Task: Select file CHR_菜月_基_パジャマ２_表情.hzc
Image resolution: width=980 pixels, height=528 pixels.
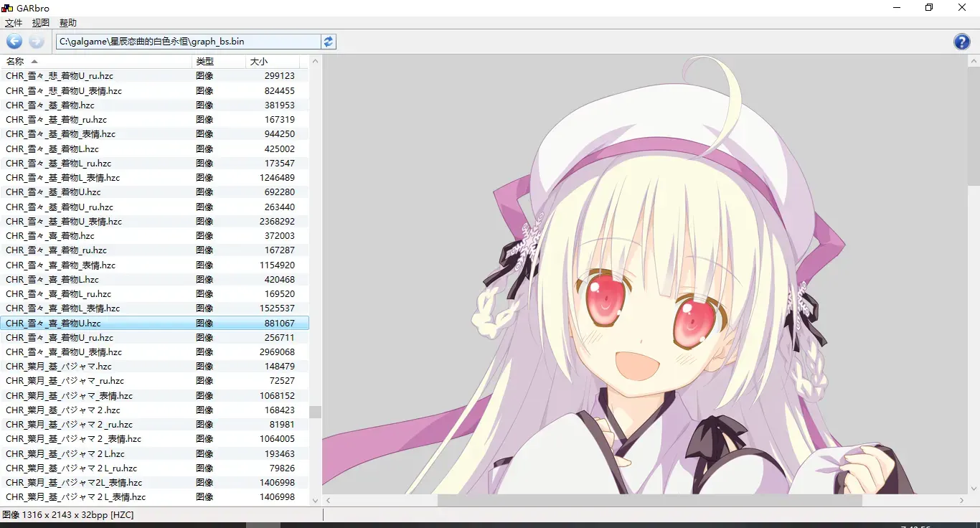Action: point(154,438)
